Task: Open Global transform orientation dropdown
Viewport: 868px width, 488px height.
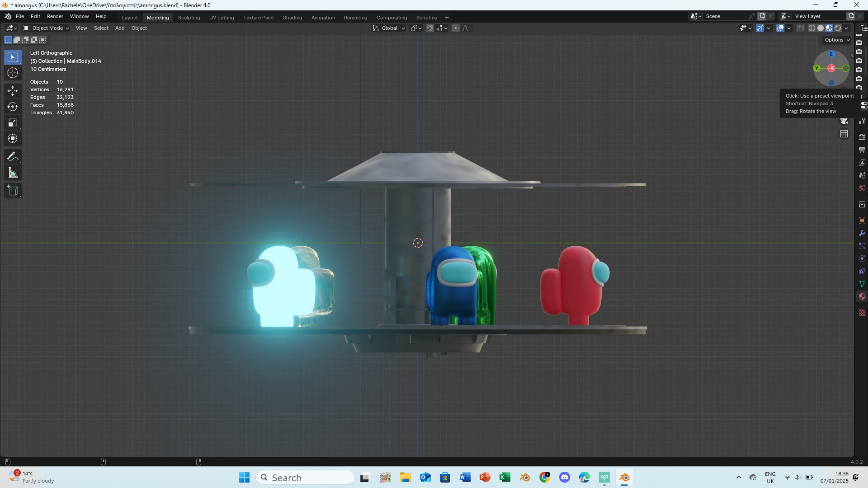Action: click(389, 28)
